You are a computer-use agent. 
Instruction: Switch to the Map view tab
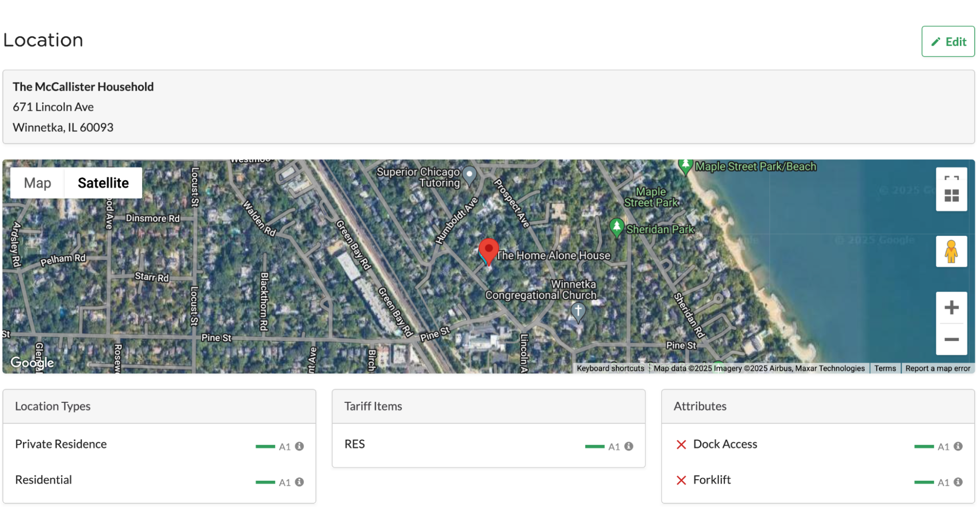[37, 183]
